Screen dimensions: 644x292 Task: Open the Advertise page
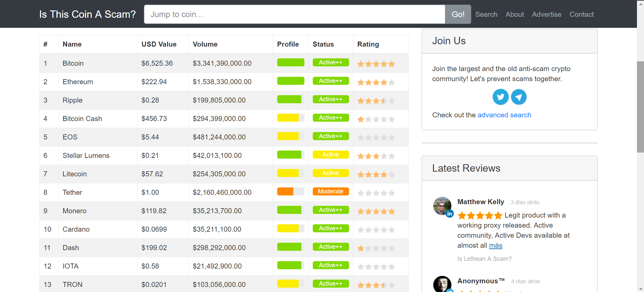pyautogui.click(x=547, y=14)
